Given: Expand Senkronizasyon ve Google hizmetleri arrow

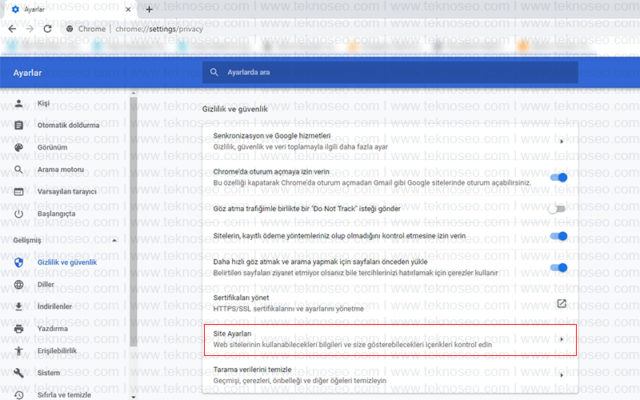Looking at the screenshot, I should 562,141.
